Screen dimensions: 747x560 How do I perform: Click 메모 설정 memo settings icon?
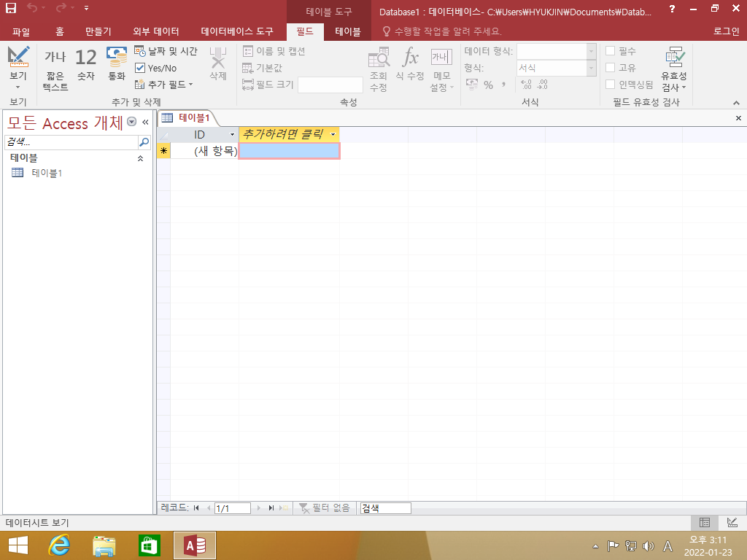(441, 69)
